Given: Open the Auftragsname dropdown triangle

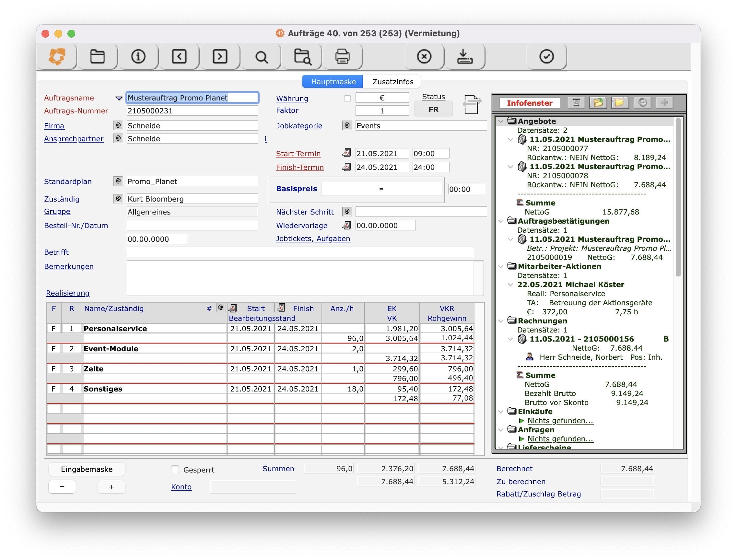Looking at the screenshot, I should click(x=119, y=98).
